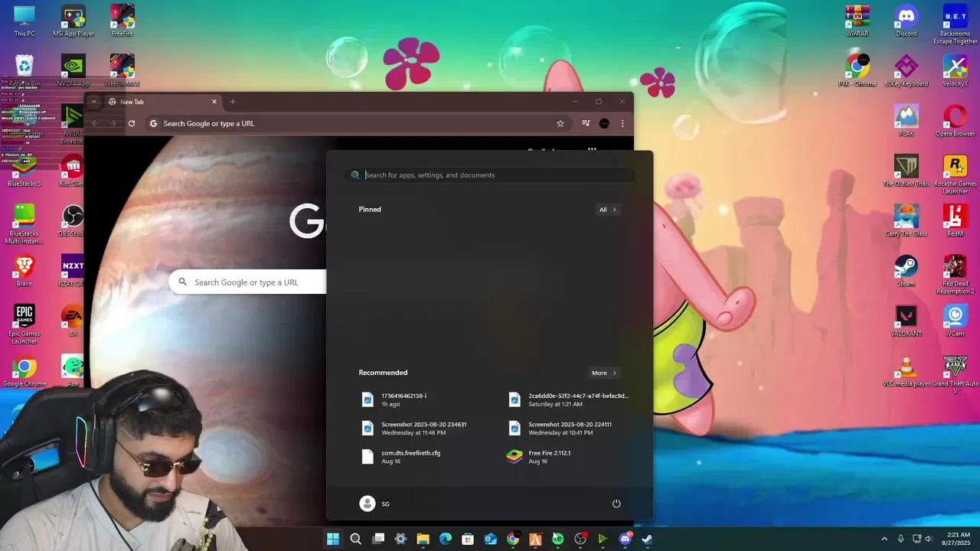
Task: Open Chrome tab search dropdown arrow
Action: click(x=93, y=102)
